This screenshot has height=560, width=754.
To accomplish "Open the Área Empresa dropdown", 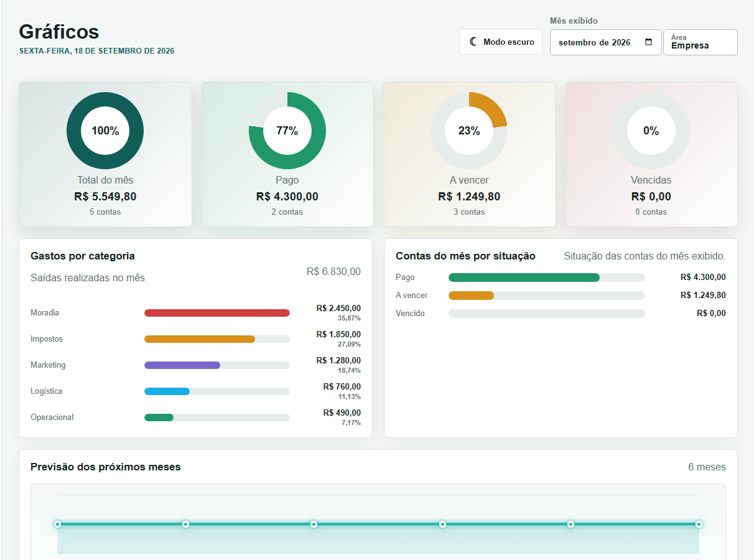I will coord(700,42).
